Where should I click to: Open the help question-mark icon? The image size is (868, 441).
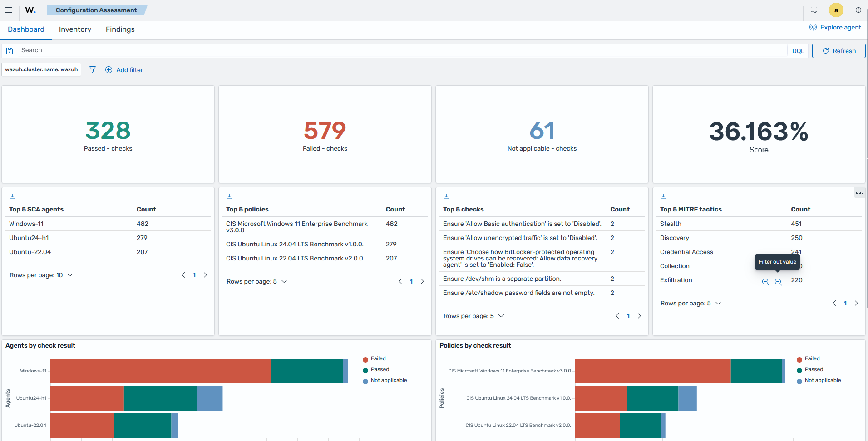(x=858, y=10)
